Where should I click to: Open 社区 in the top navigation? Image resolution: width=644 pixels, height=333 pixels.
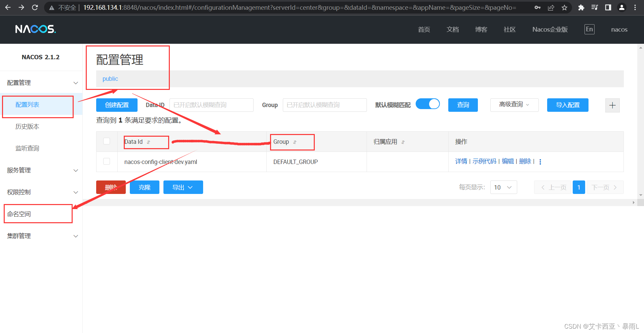[x=509, y=30]
